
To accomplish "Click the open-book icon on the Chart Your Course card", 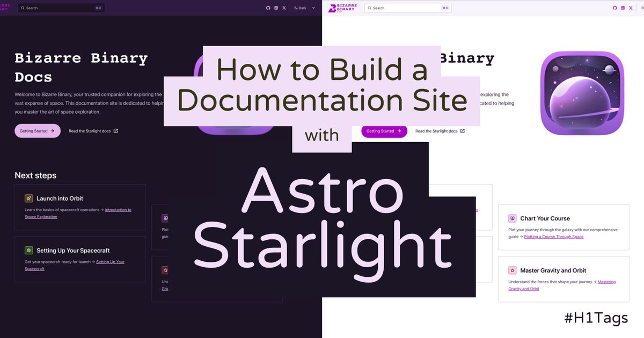I will [x=513, y=218].
